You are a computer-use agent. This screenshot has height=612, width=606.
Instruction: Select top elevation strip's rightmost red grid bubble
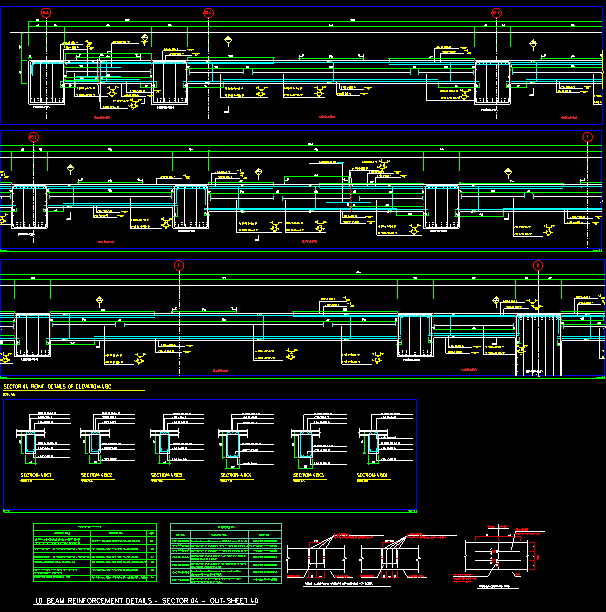[496, 13]
